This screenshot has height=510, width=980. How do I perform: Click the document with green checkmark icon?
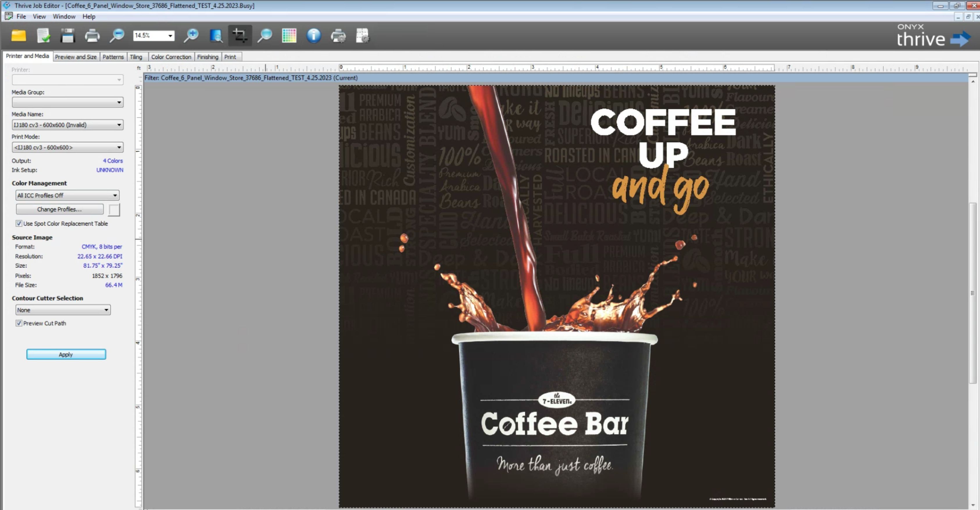[x=43, y=36]
